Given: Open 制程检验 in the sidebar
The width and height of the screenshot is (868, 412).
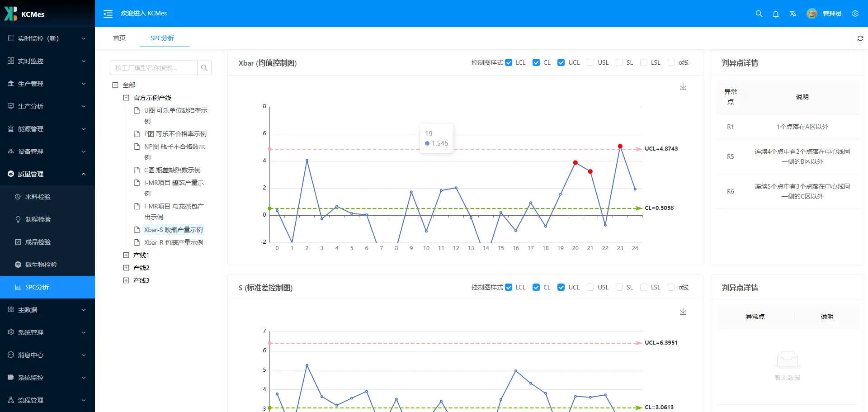Looking at the screenshot, I should click(x=38, y=219).
